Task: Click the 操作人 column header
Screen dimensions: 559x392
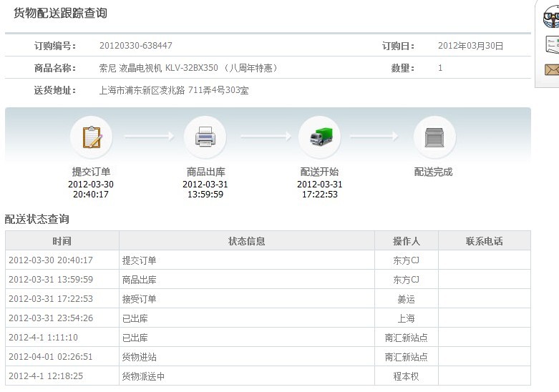Action: tap(406, 241)
